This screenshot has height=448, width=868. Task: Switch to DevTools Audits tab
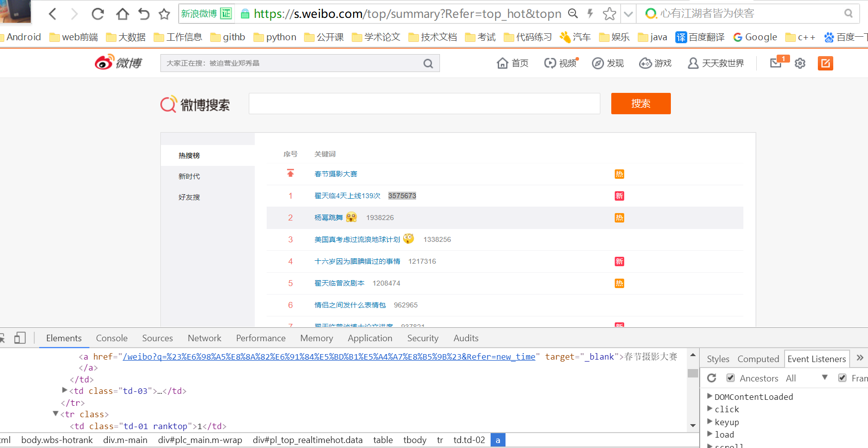click(466, 338)
